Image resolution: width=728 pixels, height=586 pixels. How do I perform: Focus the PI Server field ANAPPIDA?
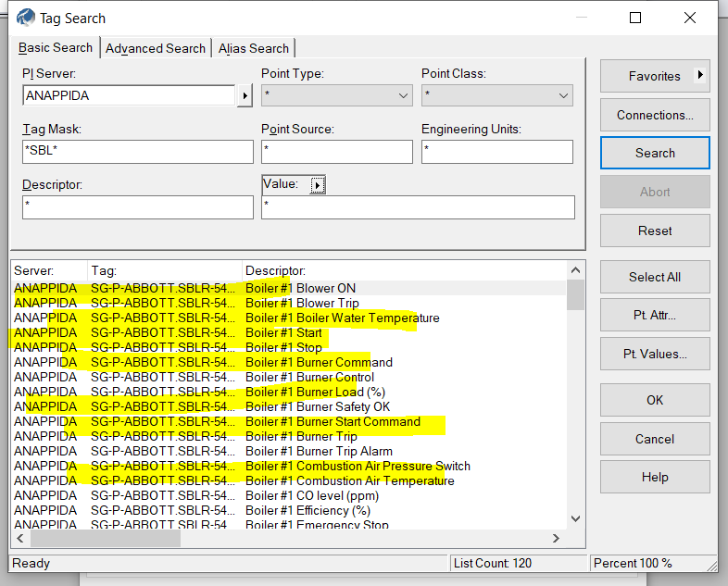pyautogui.click(x=129, y=95)
